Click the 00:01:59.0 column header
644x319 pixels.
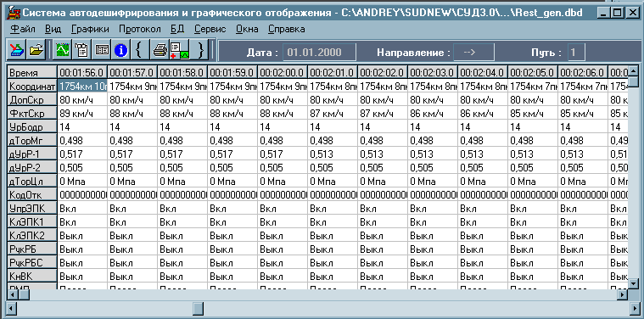pyautogui.click(x=232, y=72)
